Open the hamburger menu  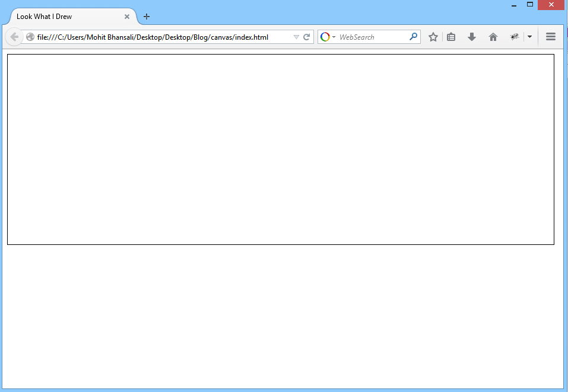(550, 37)
